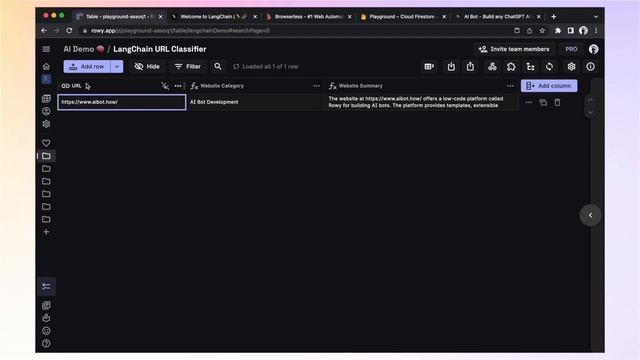
Task: Open Chrome three-dot menu
Action: coord(596,31)
